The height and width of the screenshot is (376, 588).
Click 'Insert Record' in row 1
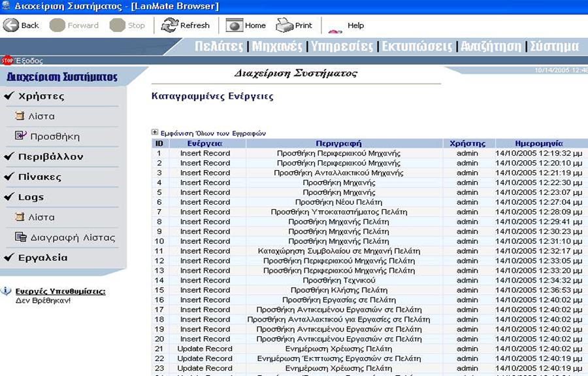pos(205,153)
